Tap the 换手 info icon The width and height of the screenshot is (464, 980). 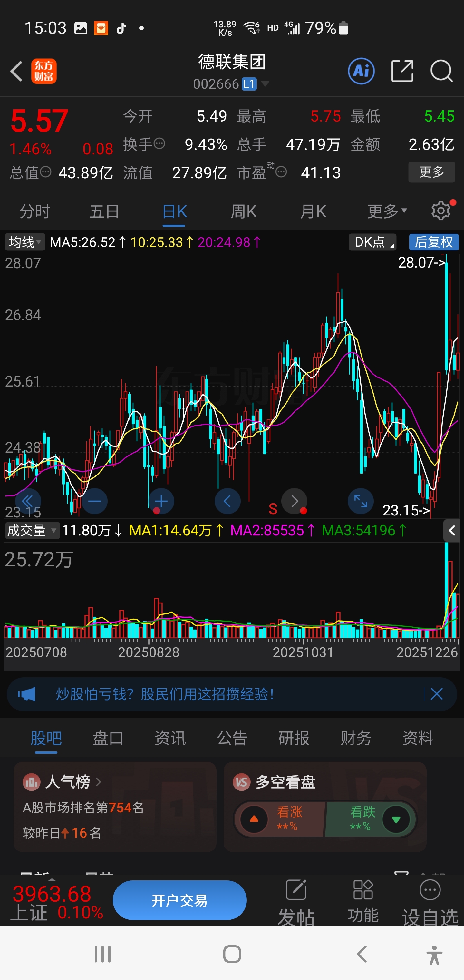(x=159, y=143)
